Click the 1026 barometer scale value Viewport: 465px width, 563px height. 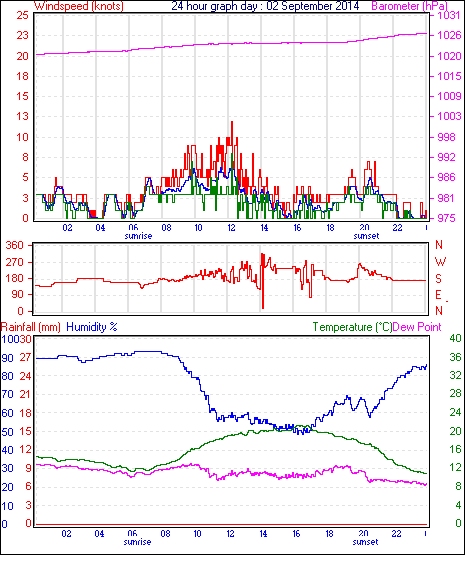(449, 35)
